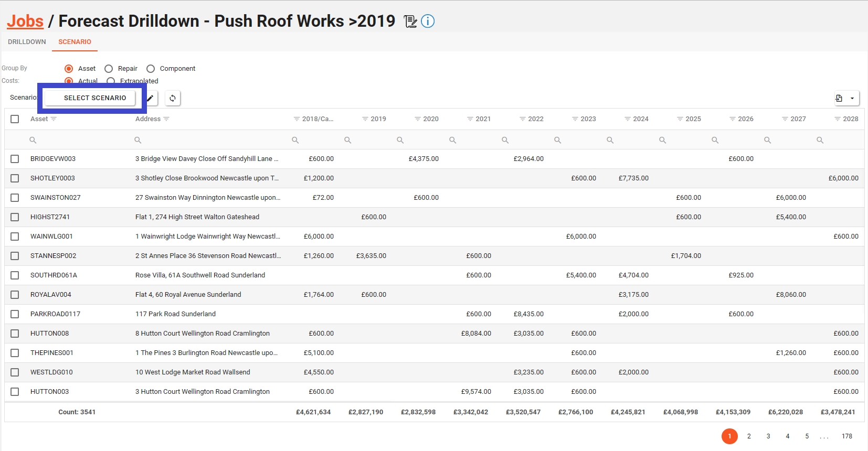Open the Address column filter icon
The width and height of the screenshot is (868, 451).
tap(166, 119)
